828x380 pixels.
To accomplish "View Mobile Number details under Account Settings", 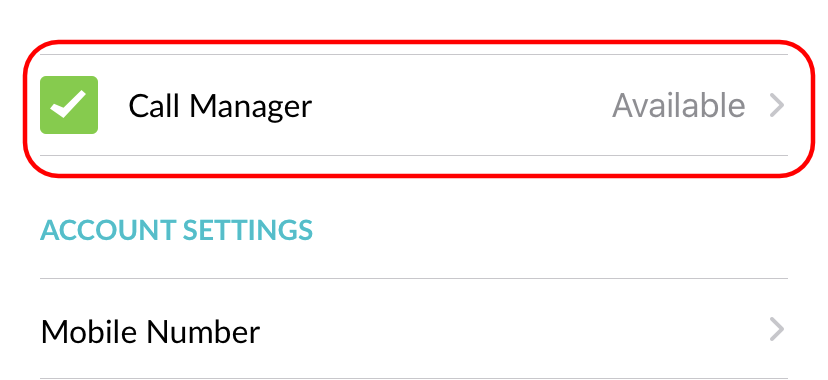I will coord(414,329).
